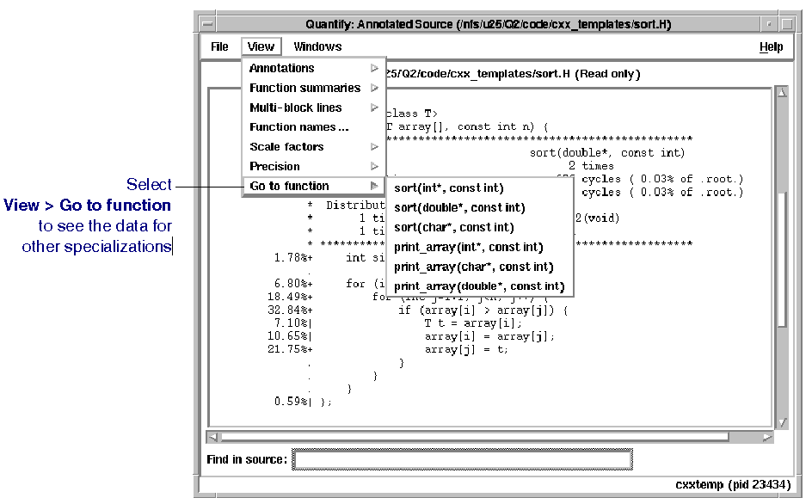Click the 7.10% annotation line

point(293,323)
